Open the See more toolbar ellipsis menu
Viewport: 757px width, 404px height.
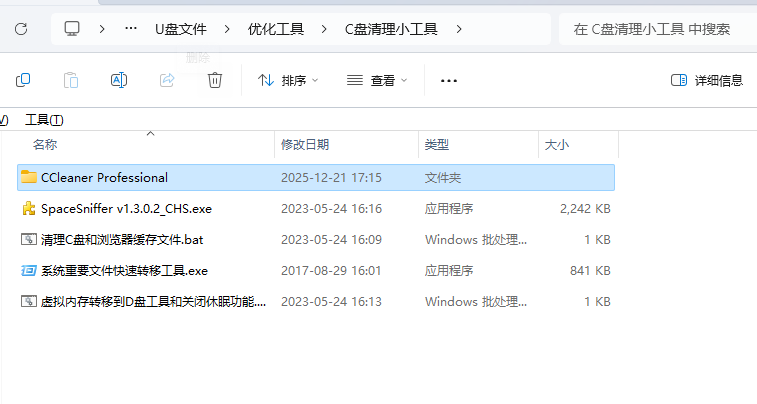click(x=449, y=81)
